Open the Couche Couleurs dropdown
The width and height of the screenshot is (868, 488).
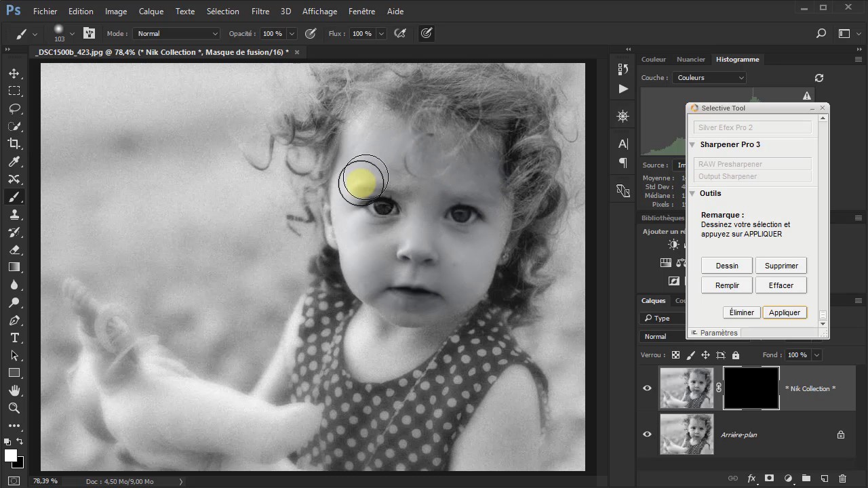point(709,78)
